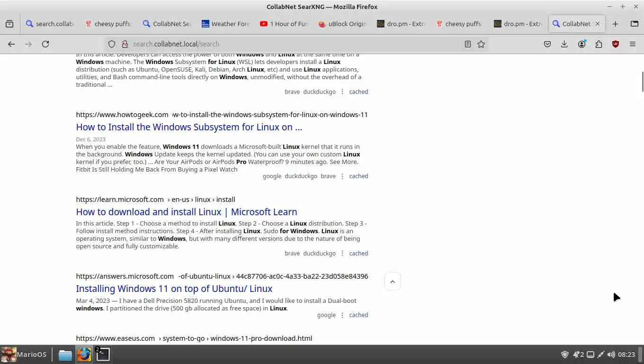Expand more options for learn.microsoft.com result
Screen dimensions: 644x364
click(342, 253)
